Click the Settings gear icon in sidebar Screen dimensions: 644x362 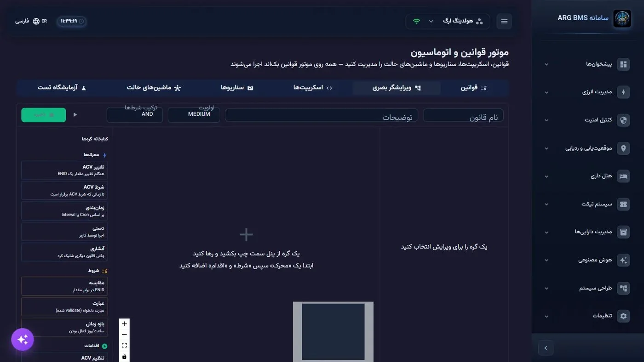coord(623,316)
